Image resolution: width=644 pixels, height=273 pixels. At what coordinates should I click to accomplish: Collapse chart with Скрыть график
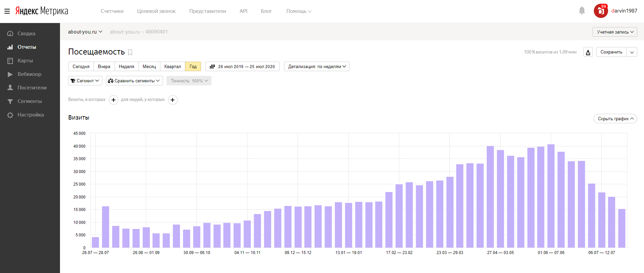pos(615,119)
